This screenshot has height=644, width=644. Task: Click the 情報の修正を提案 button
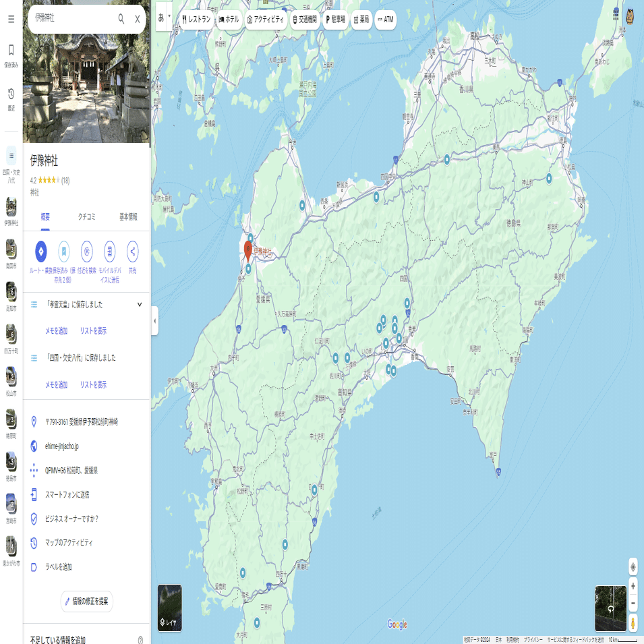pos(87,602)
